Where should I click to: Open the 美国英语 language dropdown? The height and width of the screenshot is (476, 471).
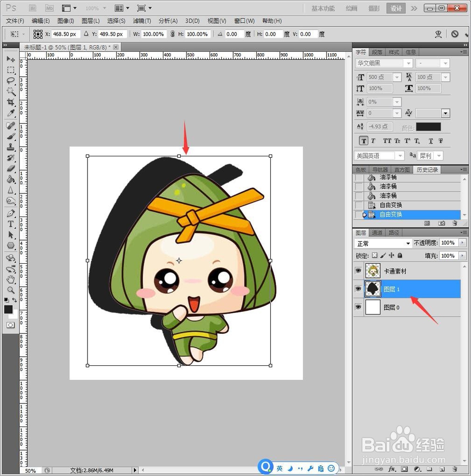(400, 156)
